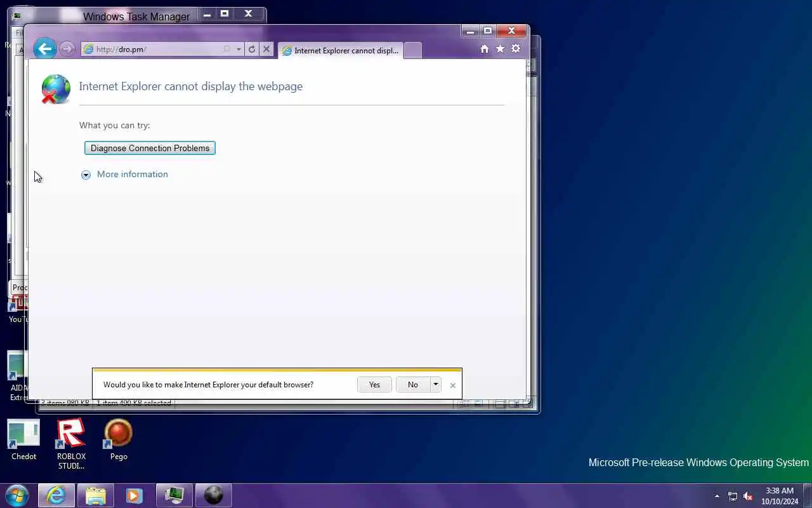The width and height of the screenshot is (812, 508).
Task: Close the Internet Explorer window
Action: pos(511,31)
